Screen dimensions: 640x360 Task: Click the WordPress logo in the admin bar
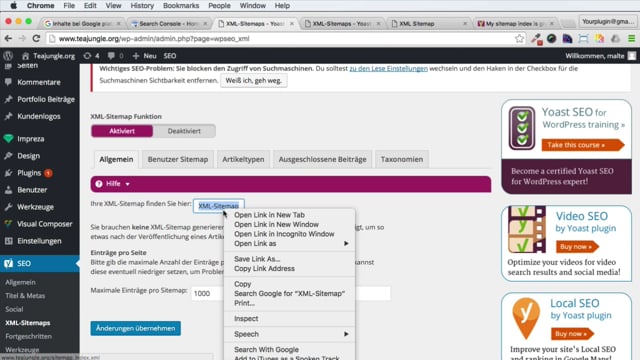coord(8,56)
